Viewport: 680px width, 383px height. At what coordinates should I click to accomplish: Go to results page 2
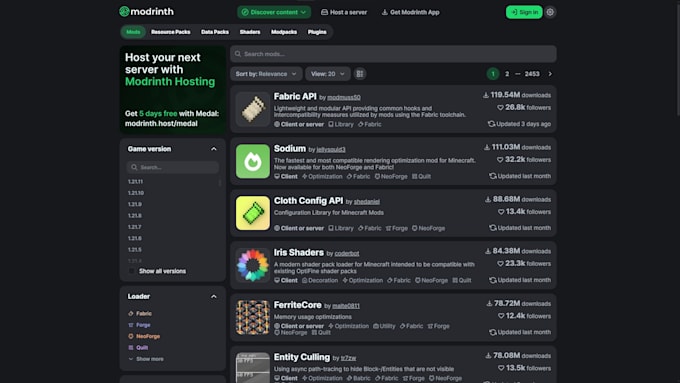pos(507,74)
